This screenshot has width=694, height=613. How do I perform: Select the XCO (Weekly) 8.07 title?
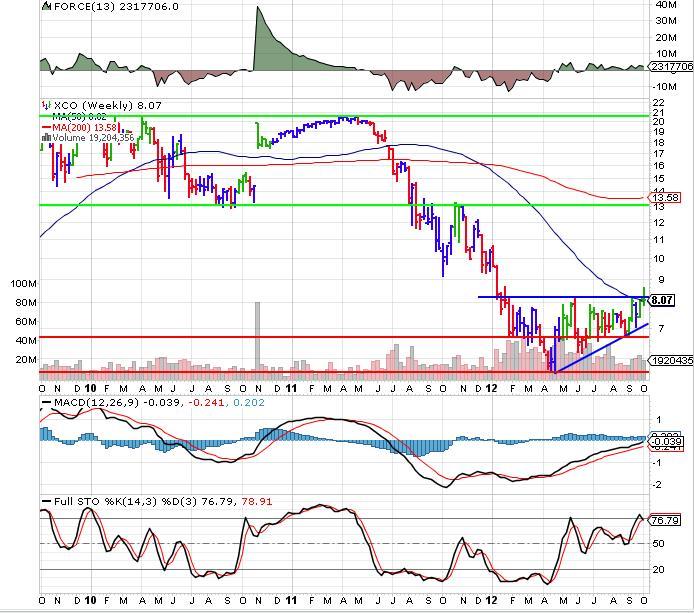tap(108, 105)
